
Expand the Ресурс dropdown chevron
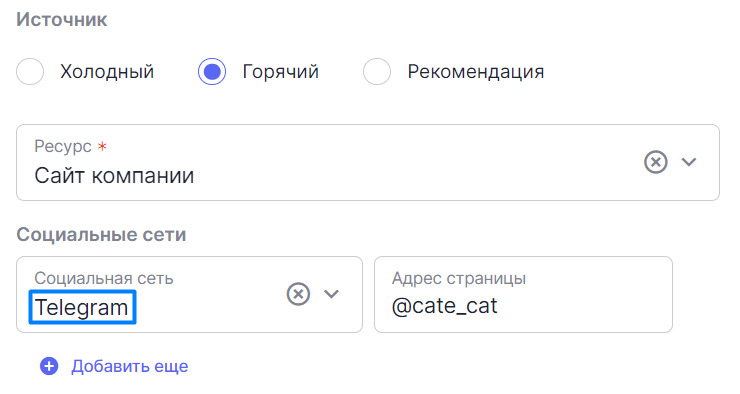[x=689, y=162]
